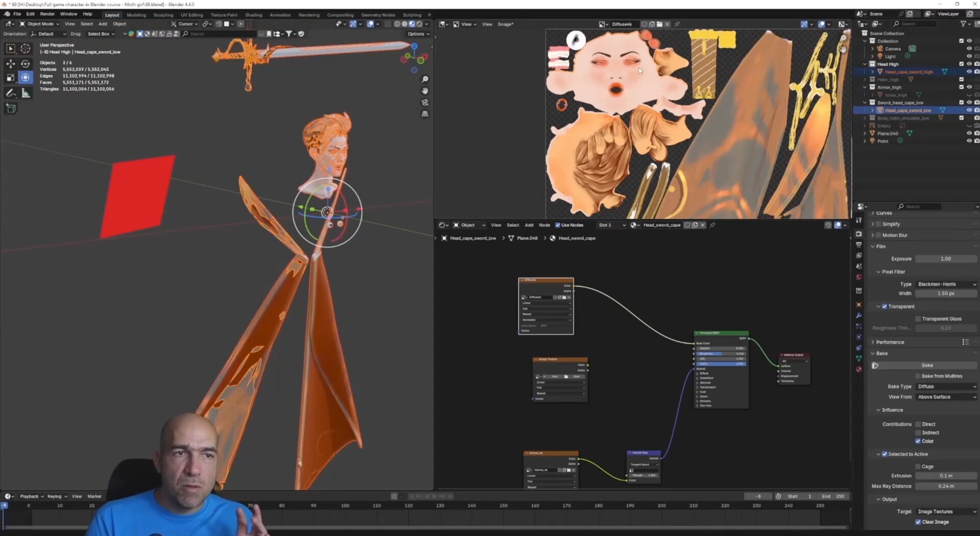The height and width of the screenshot is (536, 980).
Task: Hide Plane.040 in outliner with eye icon
Action: point(969,133)
